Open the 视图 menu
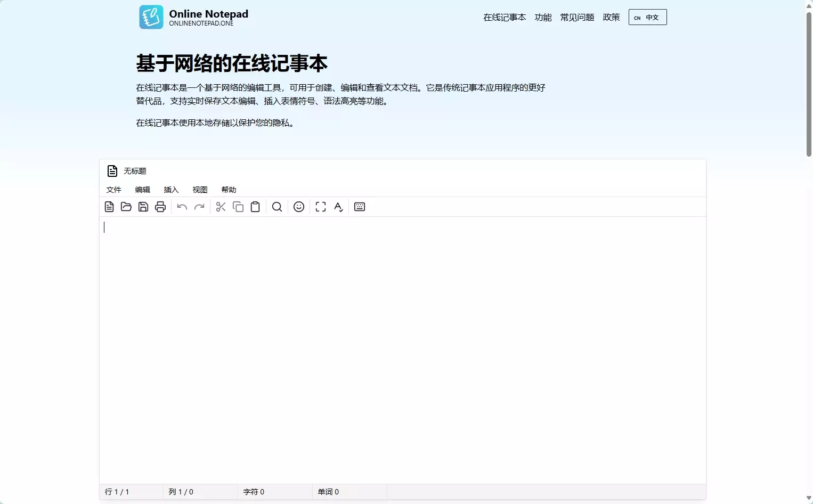The image size is (813, 504). tap(200, 190)
